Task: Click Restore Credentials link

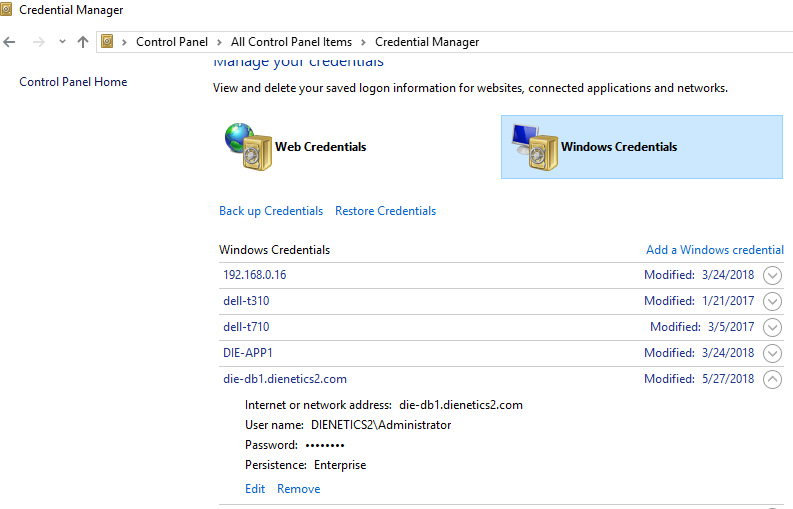Action: (385, 211)
